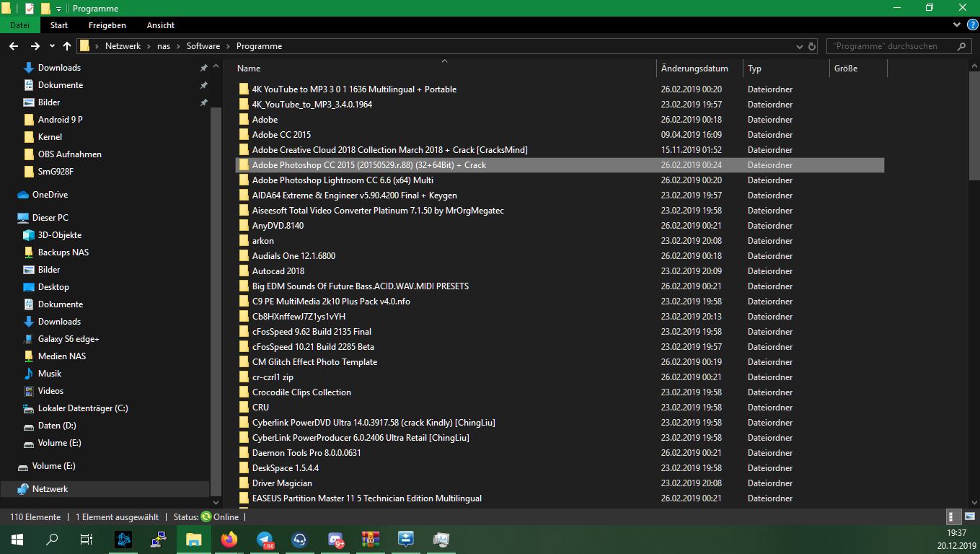This screenshot has width=980, height=554.
Task: Click the search magnifier icon in search box
Action: tap(962, 46)
